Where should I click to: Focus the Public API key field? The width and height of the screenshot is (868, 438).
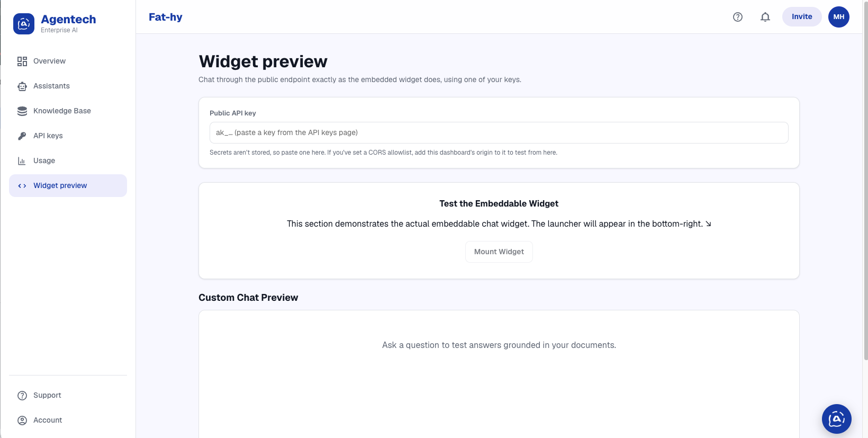pyautogui.click(x=499, y=132)
